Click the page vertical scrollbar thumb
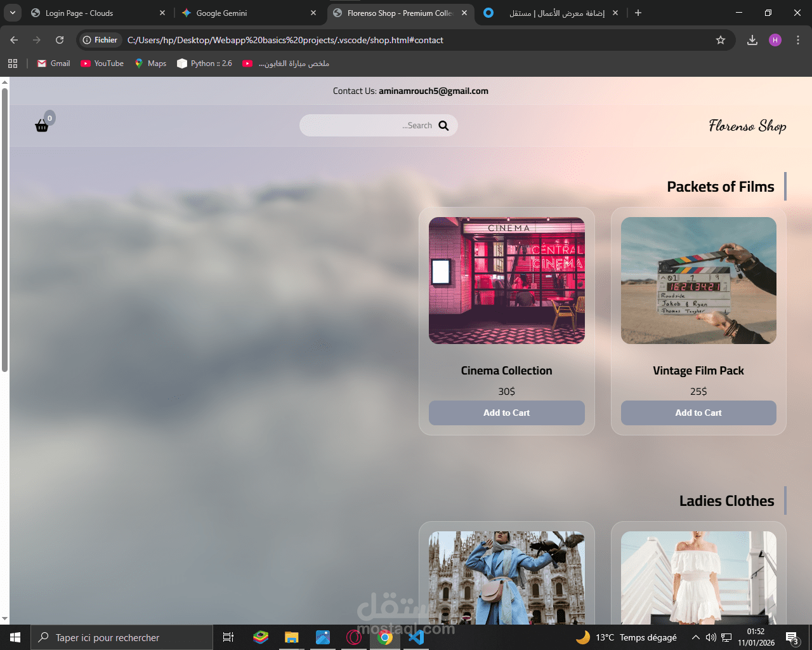The width and height of the screenshot is (812, 650). pyautogui.click(x=4, y=230)
